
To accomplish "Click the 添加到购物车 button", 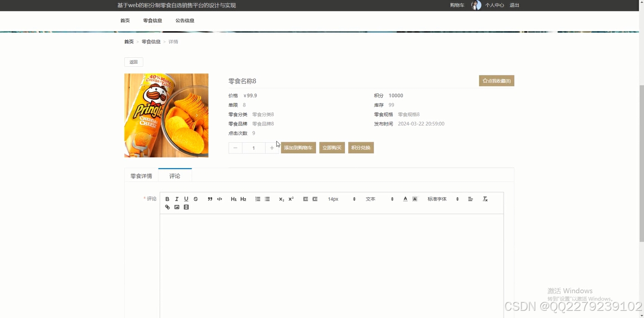I will click(298, 147).
